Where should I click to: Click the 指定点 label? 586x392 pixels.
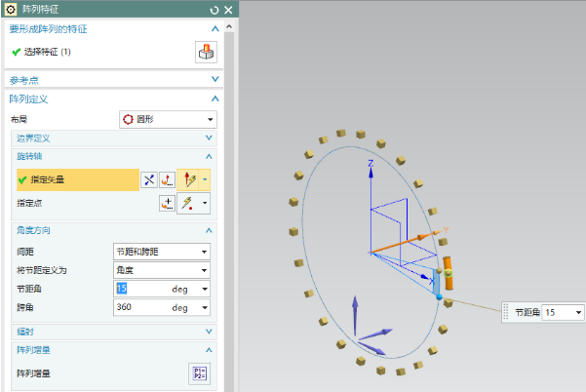[x=29, y=203]
